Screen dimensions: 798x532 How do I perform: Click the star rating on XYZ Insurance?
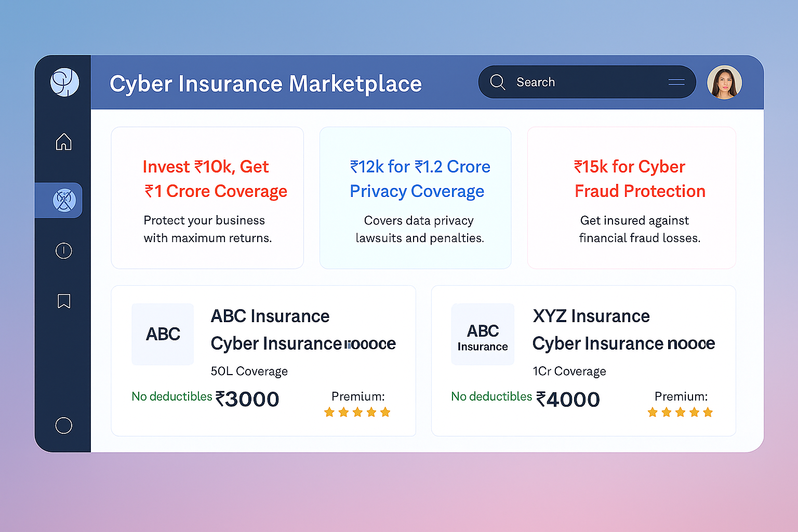tap(680, 413)
